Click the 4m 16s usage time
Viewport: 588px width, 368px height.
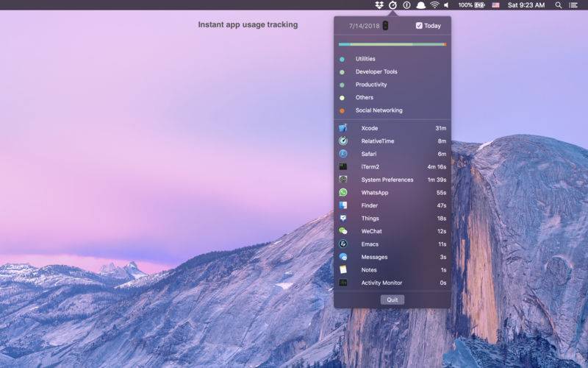(x=437, y=167)
